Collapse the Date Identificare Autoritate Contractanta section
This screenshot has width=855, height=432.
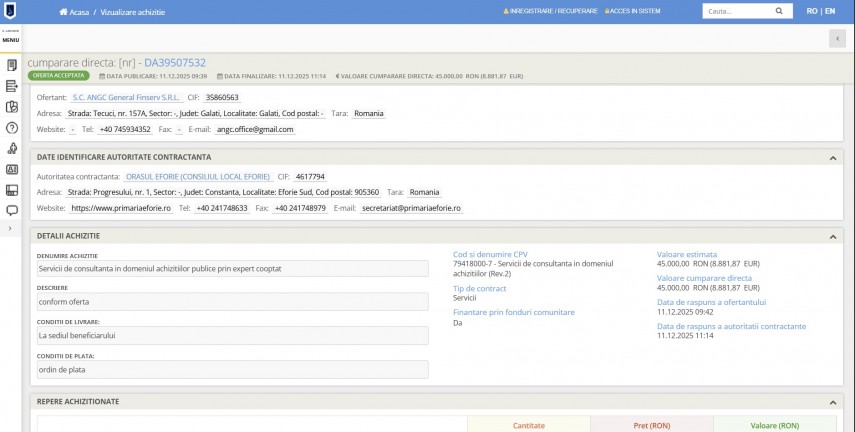(833, 158)
